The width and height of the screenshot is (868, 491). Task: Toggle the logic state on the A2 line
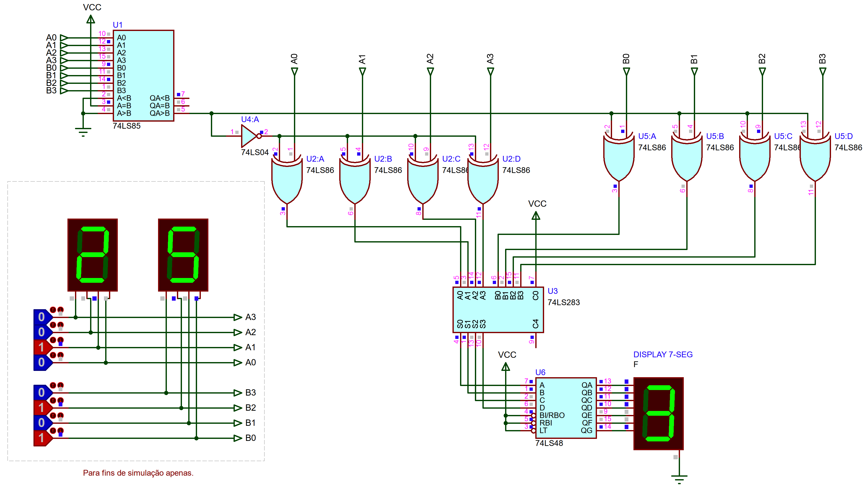[x=43, y=332]
